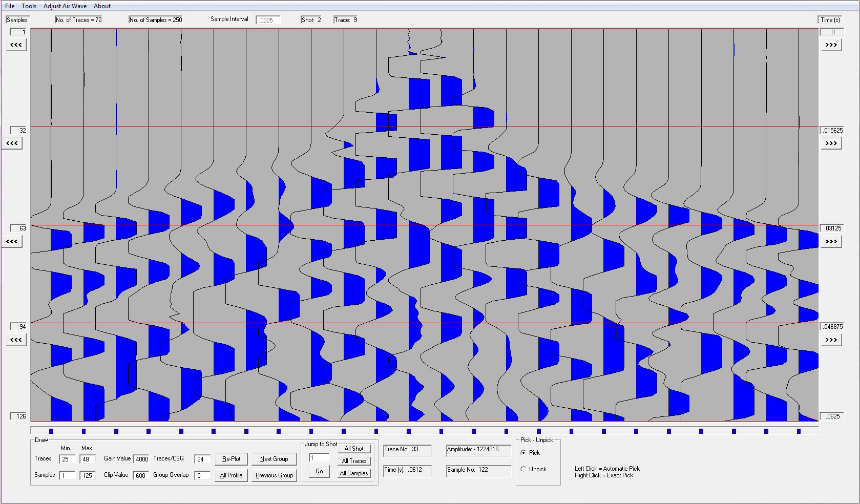860x504 pixels.
Task: Click the <<< arrow beside sample 94
Action: pyautogui.click(x=16, y=340)
